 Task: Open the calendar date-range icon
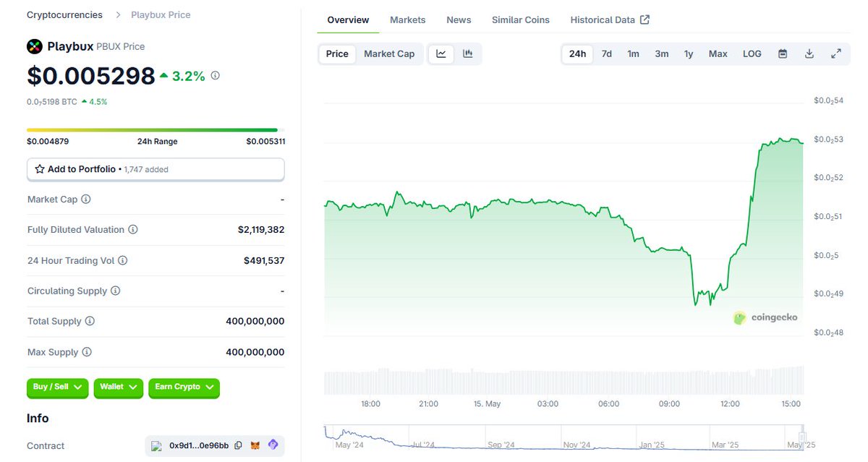[783, 54]
